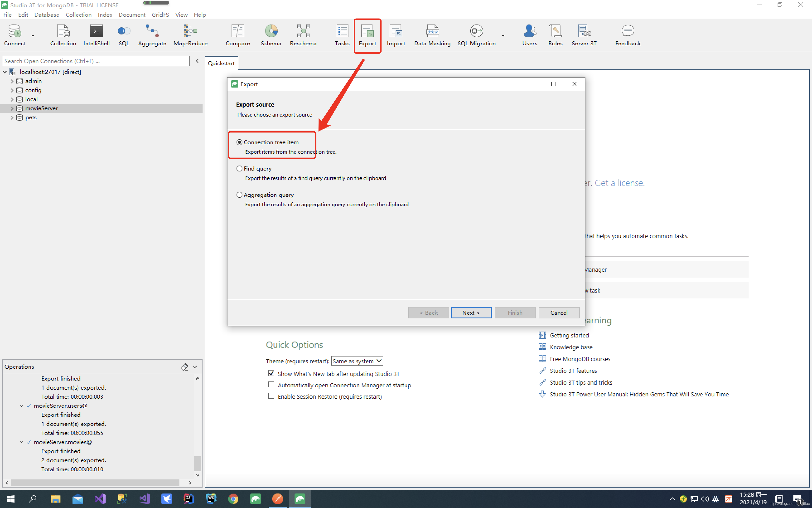Collapse the connection tree side panel
This screenshot has height=508, width=812.
click(197, 61)
